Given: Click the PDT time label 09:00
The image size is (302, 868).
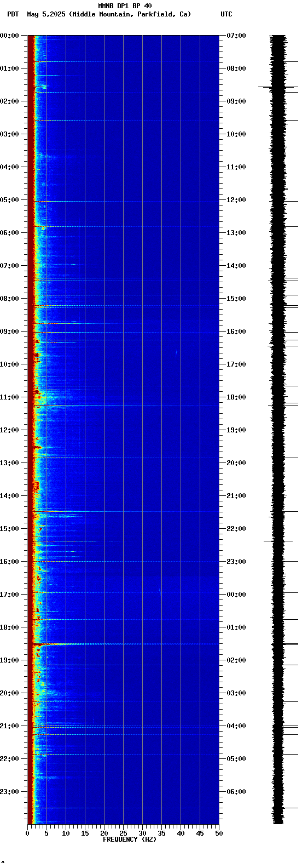Looking at the screenshot, I should (9, 332).
